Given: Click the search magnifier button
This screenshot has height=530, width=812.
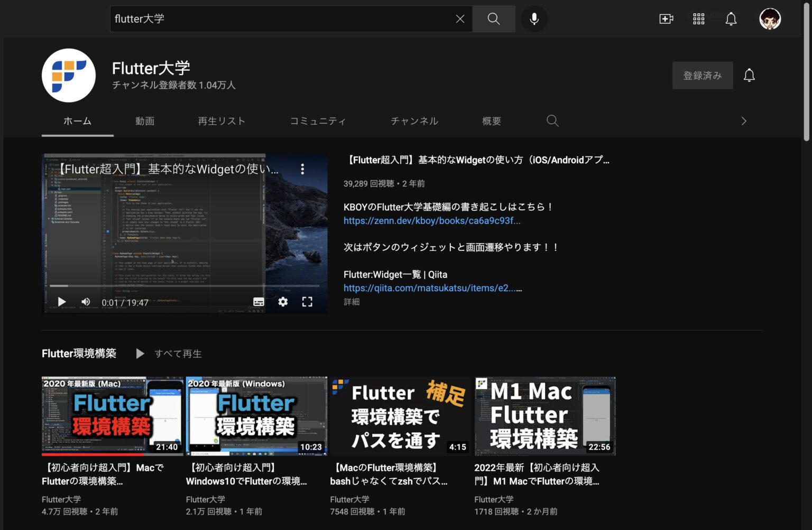Looking at the screenshot, I should point(493,18).
